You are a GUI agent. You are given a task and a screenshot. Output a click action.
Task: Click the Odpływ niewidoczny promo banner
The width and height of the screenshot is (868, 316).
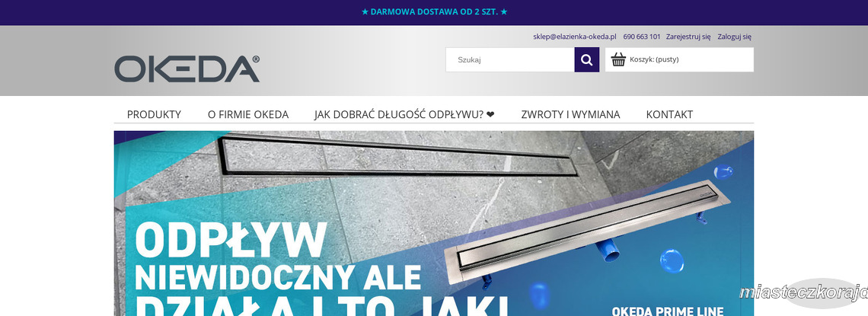(434, 224)
